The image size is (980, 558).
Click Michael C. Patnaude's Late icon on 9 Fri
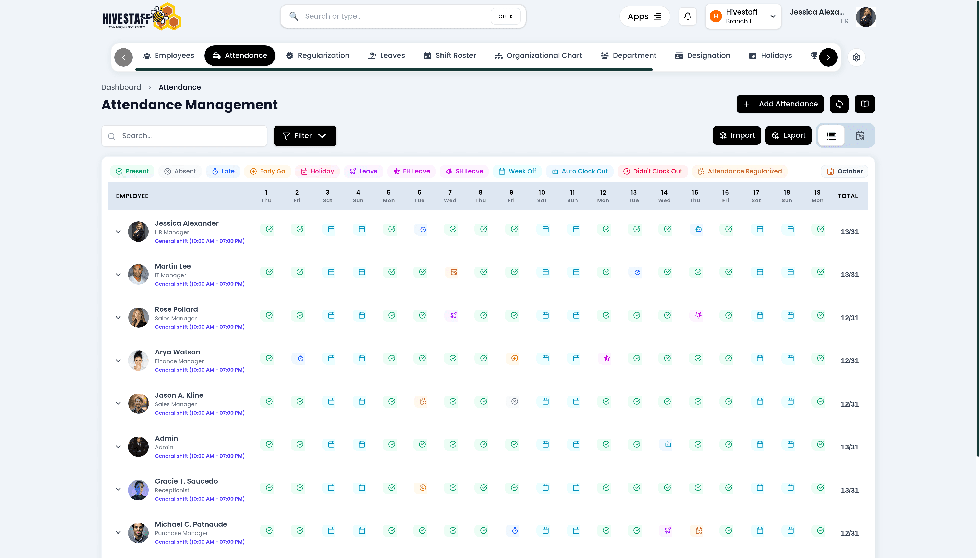pyautogui.click(x=514, y=531)
